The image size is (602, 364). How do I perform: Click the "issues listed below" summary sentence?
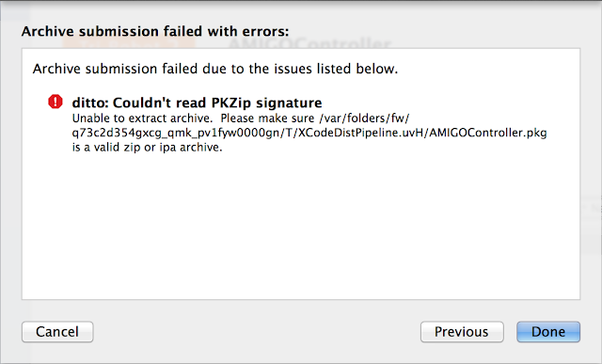[215, 69]
